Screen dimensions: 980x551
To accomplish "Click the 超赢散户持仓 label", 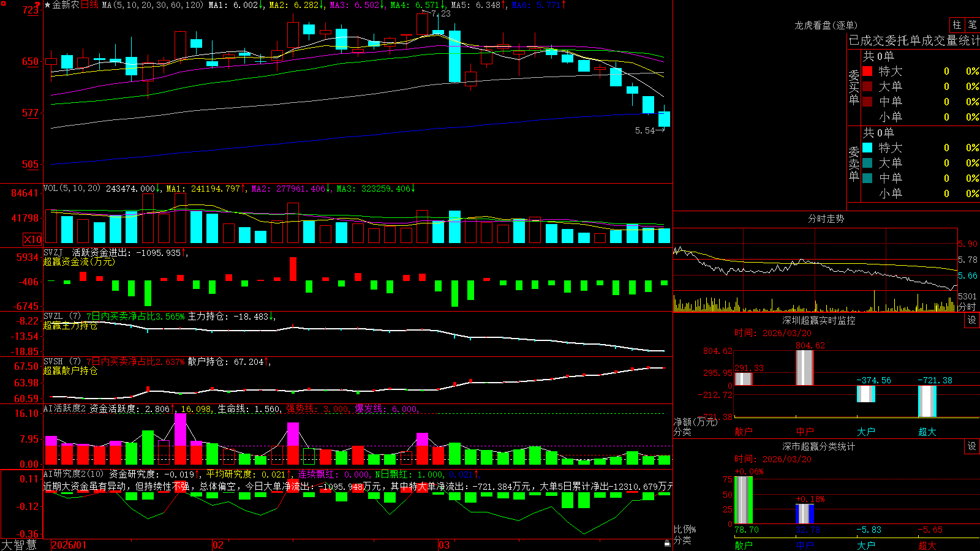I will [x=70, y=371].
